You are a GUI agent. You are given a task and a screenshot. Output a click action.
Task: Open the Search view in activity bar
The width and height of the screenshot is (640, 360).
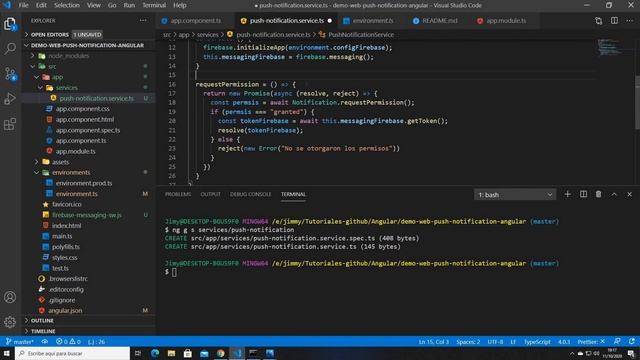pyautogui.click(x=10, y=49)
